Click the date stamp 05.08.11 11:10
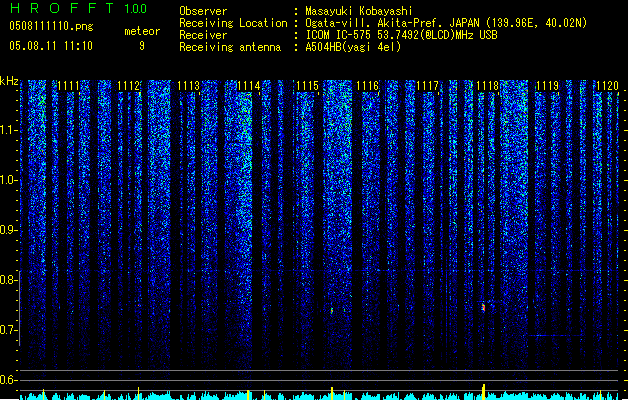 point(51,46)
